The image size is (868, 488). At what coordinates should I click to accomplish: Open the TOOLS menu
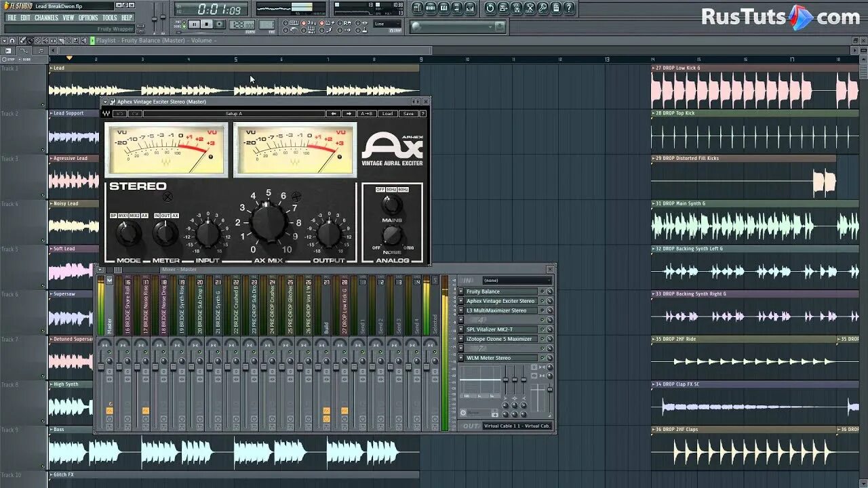pyautogui.click(x=110, y=18)
